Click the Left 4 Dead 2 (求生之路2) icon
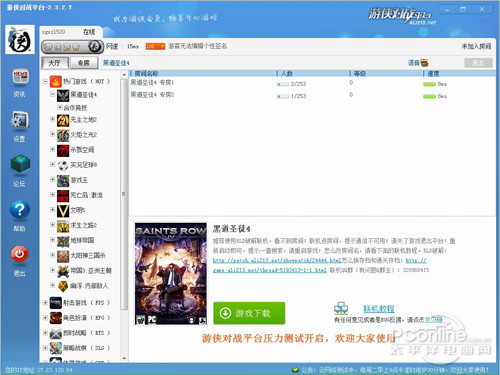 [63, 226]
